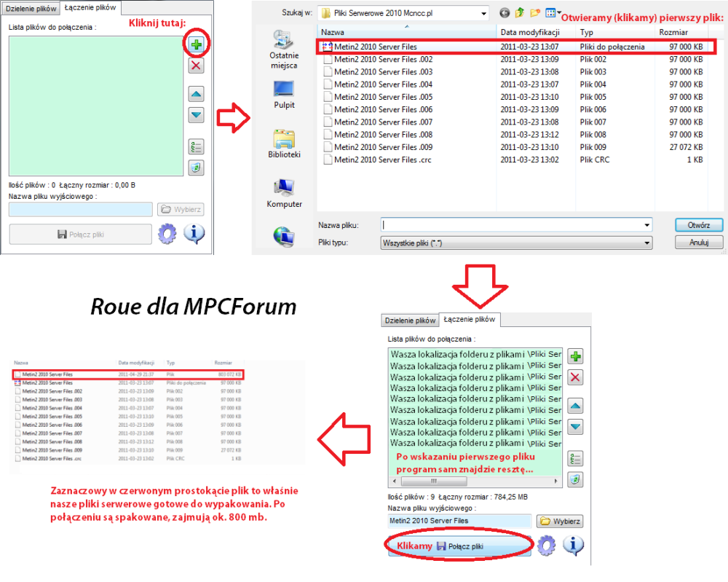Click move-down arrow in the 9-file joiner window
Image resolution: width=728 pixels, height=582 pixels.
[x=576, y=427]
